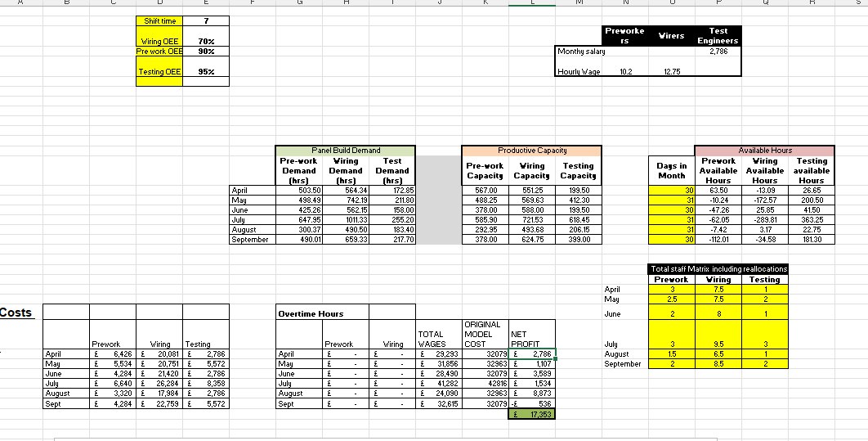
Task: Select the Shift time value cell 7
Action: click(206, 21)
